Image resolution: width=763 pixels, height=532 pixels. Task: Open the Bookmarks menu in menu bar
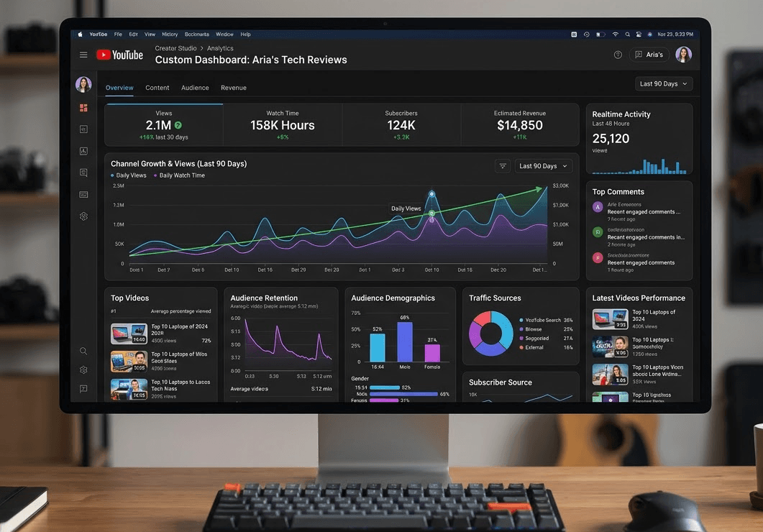196,34
